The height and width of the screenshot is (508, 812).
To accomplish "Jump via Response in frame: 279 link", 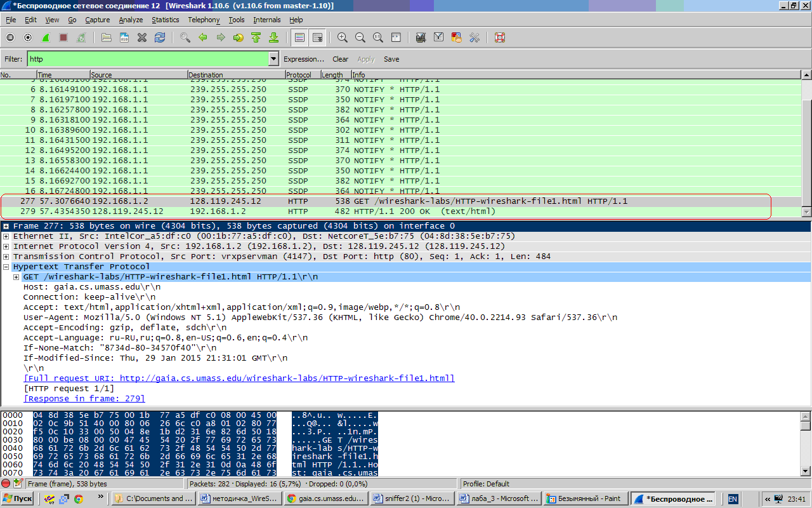I will point(84,399).
